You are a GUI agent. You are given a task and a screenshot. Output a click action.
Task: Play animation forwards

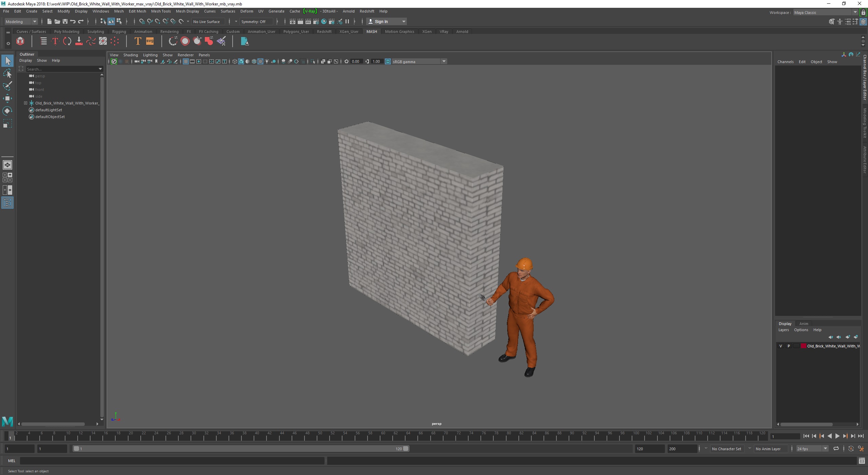pos(837,436)
